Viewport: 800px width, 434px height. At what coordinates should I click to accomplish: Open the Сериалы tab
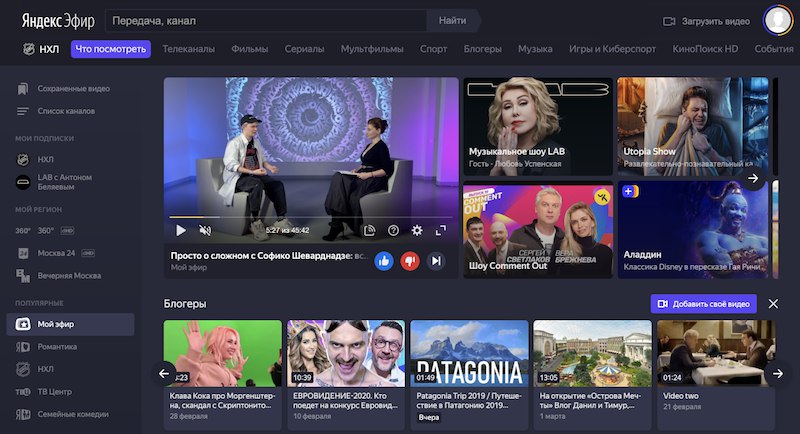(304, 49)
